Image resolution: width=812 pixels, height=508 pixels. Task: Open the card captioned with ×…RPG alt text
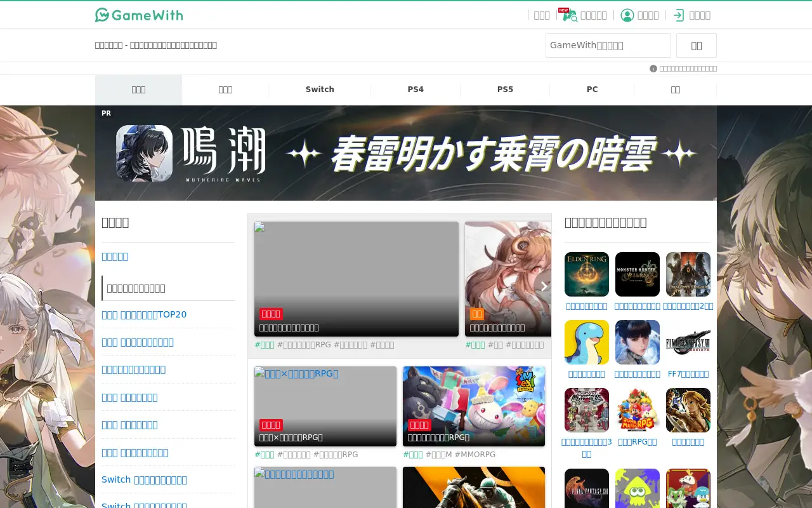click(x=325, y=406)
